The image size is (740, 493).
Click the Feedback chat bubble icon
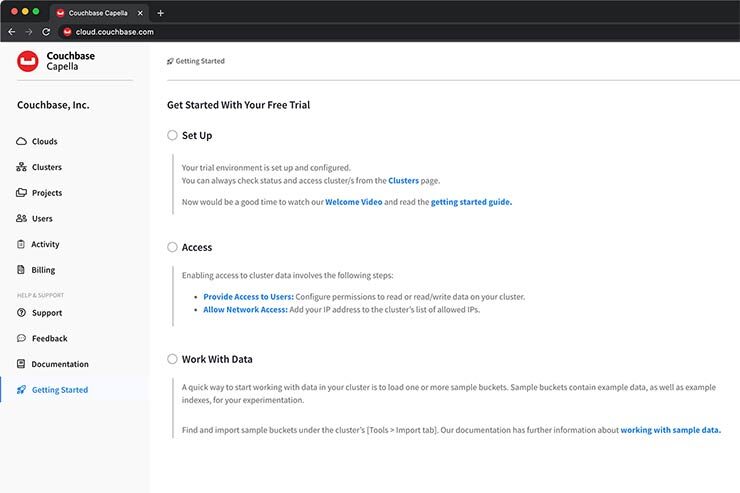[22, 339]
